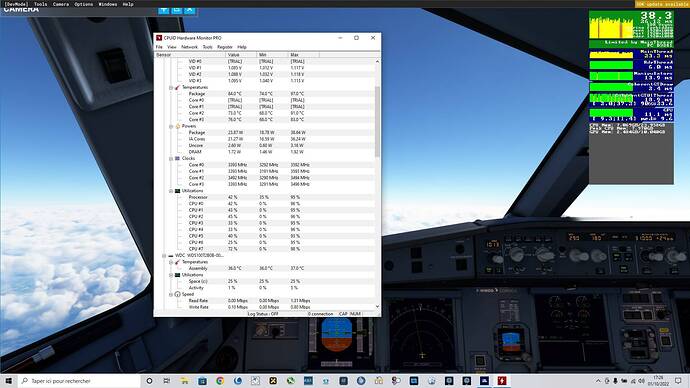690x388 pixels.
Task: Click the SDK update available notice
Action: tap(661, 4)
